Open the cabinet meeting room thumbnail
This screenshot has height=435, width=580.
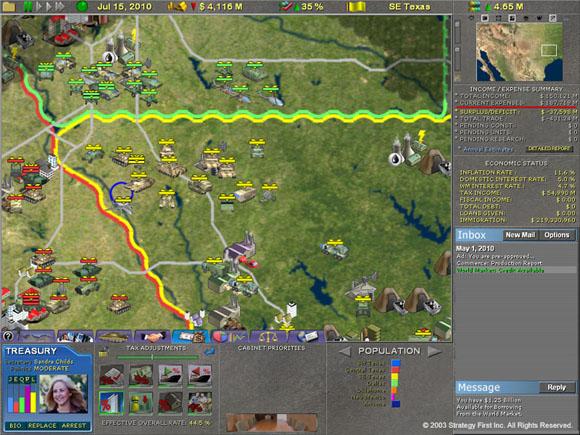point(272,423)
